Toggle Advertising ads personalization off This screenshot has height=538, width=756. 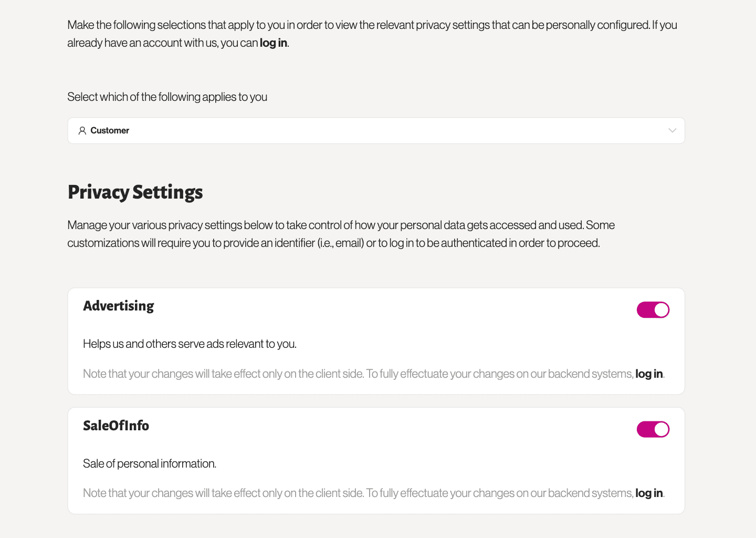click(x=653, y=309)
